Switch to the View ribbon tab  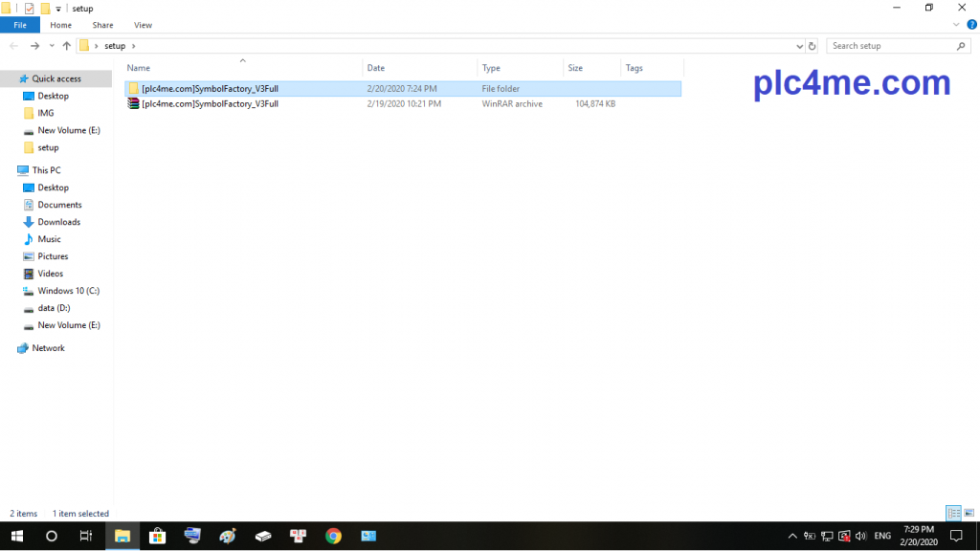click(x=143, y=25)
